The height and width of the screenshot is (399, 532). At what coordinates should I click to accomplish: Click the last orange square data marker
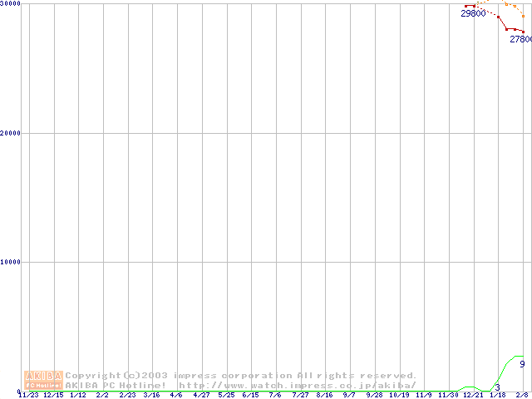point(523,16)
